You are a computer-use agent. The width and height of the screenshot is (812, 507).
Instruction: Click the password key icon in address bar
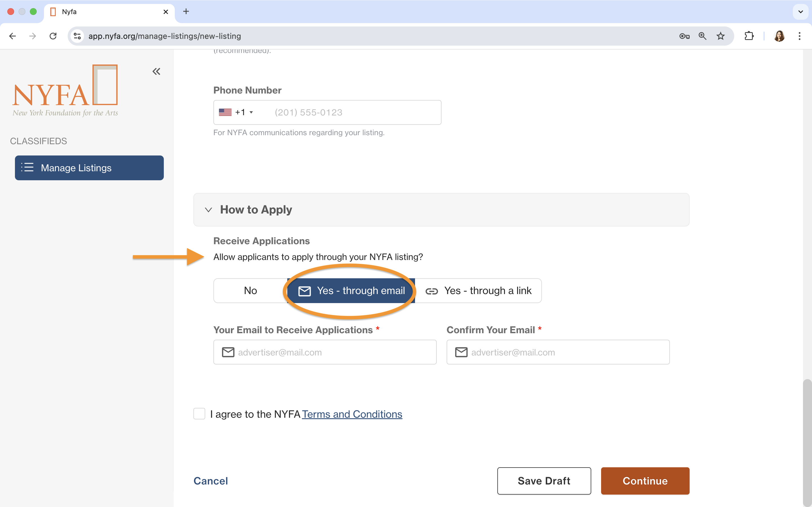[x=684, y=36]
